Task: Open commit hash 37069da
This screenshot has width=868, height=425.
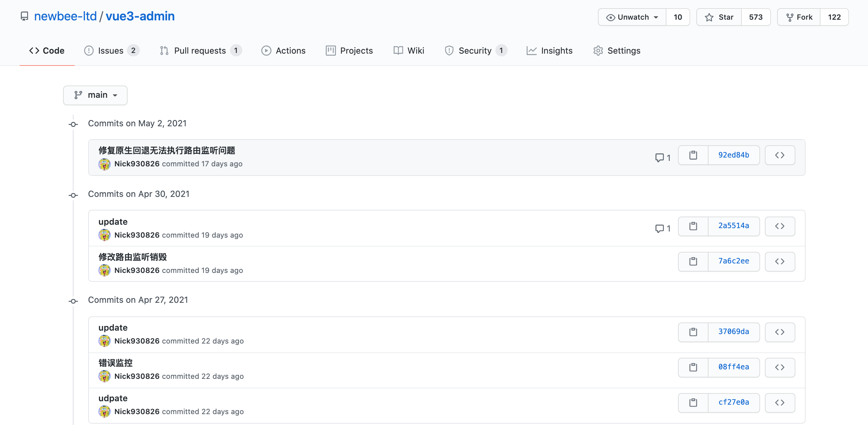Action: coord(734,332)
